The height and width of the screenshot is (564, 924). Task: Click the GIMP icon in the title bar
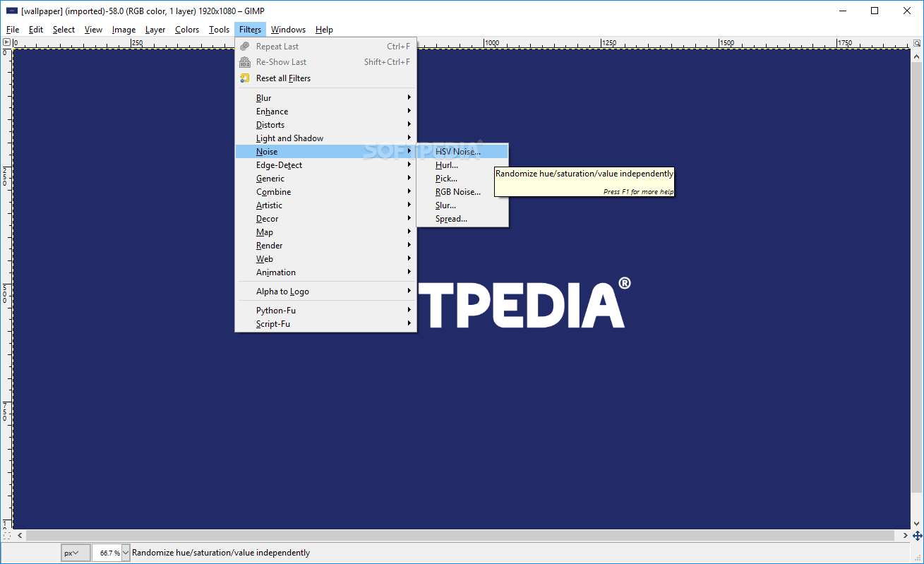coord(12,11)
